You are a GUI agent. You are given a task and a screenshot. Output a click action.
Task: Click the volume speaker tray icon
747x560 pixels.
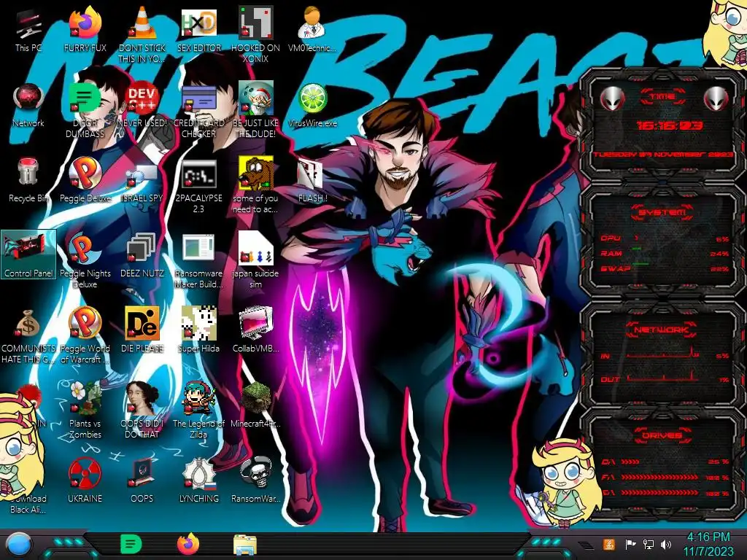[665, 544]
